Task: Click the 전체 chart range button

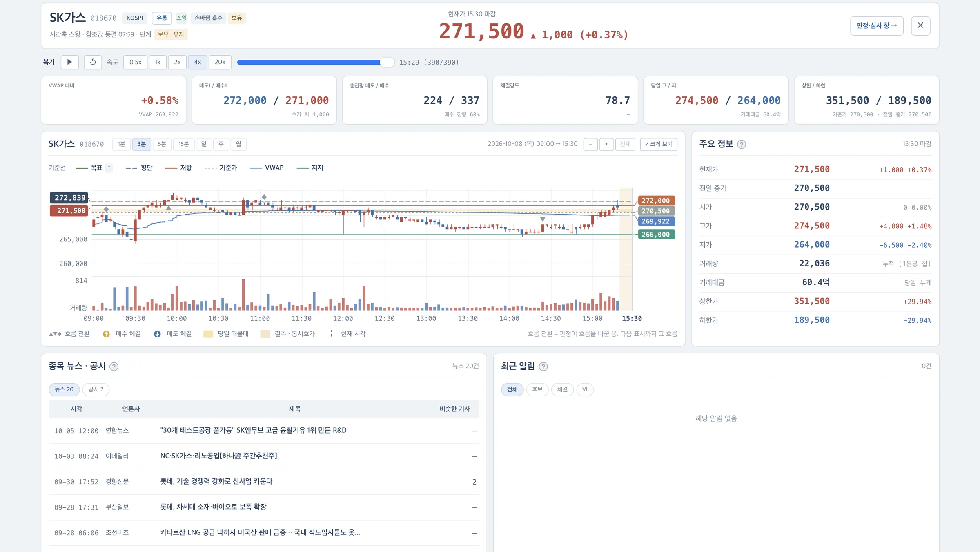Action: (625, 144)
